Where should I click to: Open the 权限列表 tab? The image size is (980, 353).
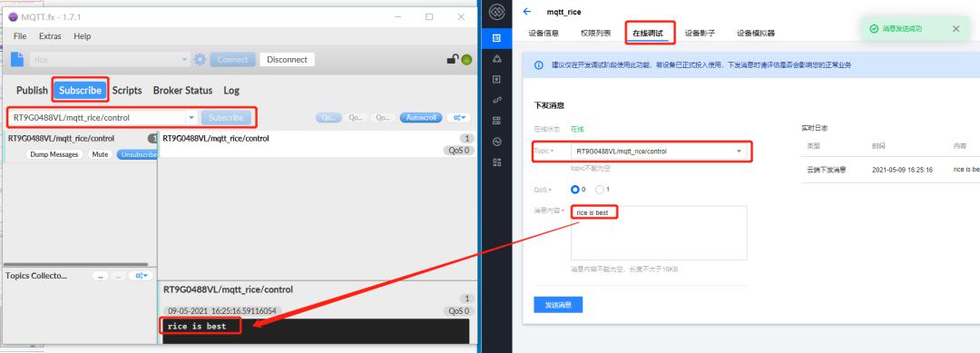click(595, 33)
